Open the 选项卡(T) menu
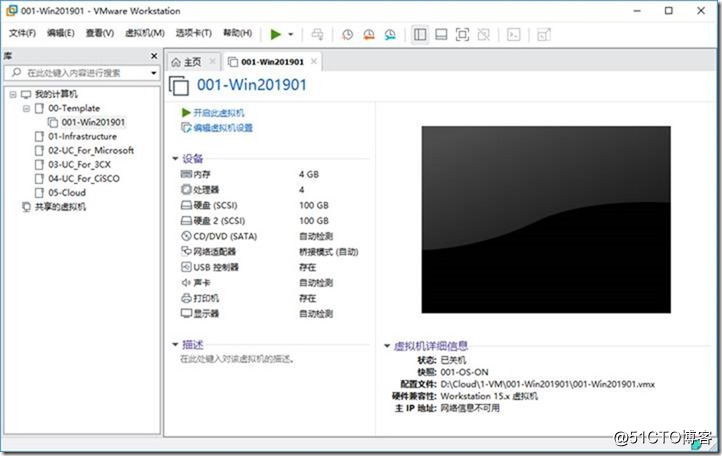This screenshot has height=456, width=722. pos(193,33)
